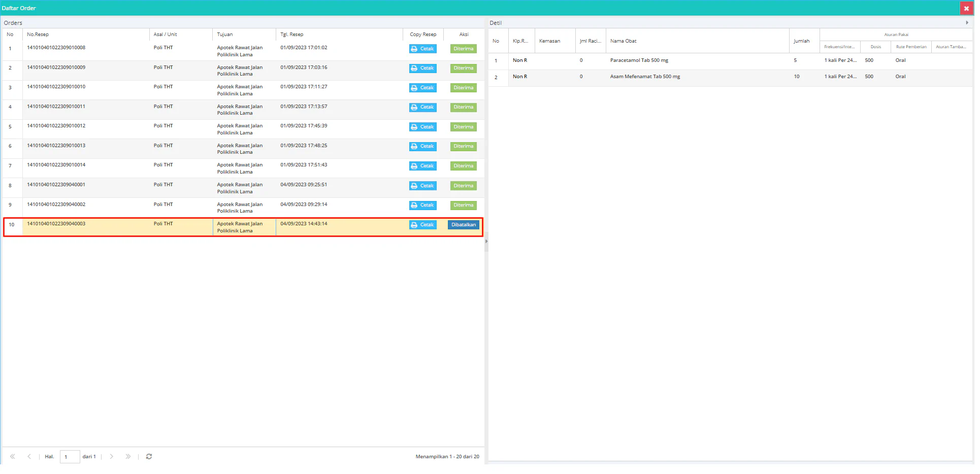The width and height of the screenshot is (980, 474).
Task: Sort by Asal / Unit column header
Action: point(181,35)
